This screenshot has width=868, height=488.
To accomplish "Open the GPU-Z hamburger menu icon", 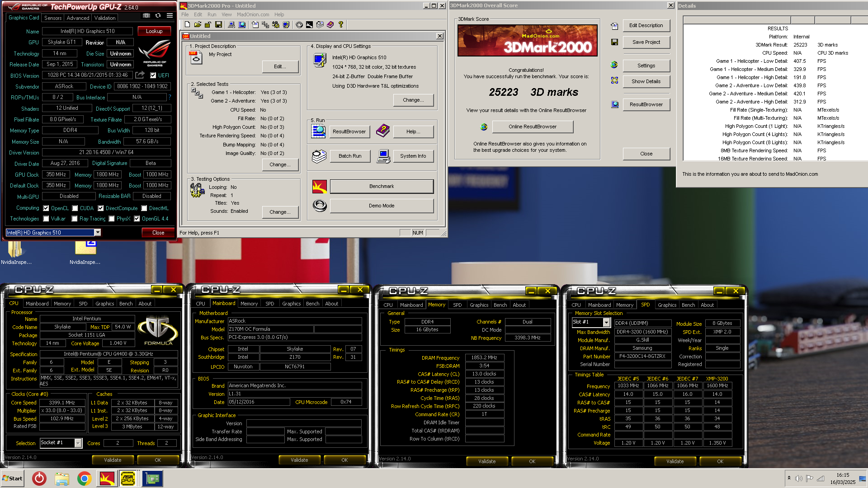I will [170, 15].
